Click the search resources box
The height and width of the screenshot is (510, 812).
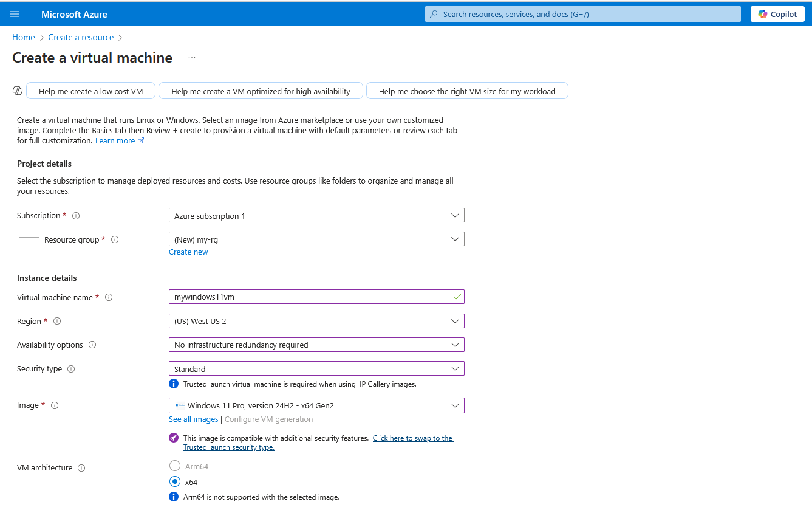(x=583, y=14)
